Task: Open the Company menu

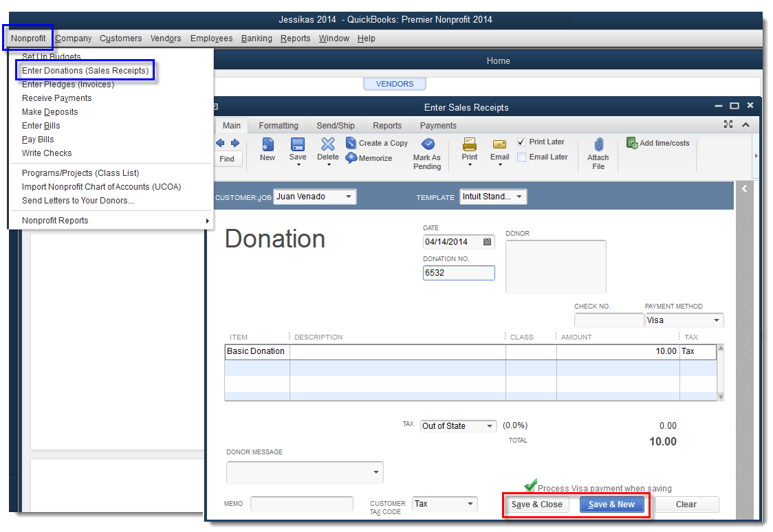Action: click(x=74, y=38)
